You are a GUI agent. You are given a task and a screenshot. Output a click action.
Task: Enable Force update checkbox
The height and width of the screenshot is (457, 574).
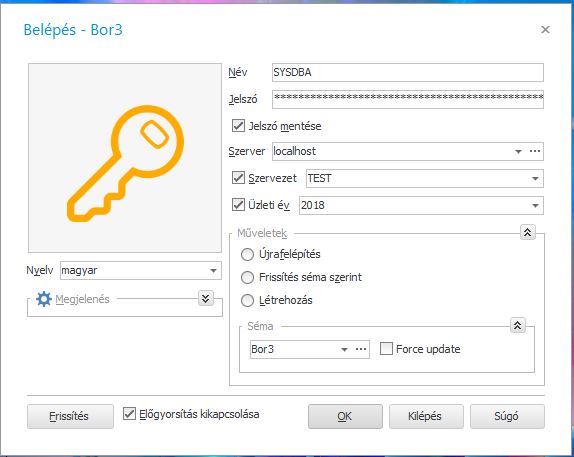[386, 349]
